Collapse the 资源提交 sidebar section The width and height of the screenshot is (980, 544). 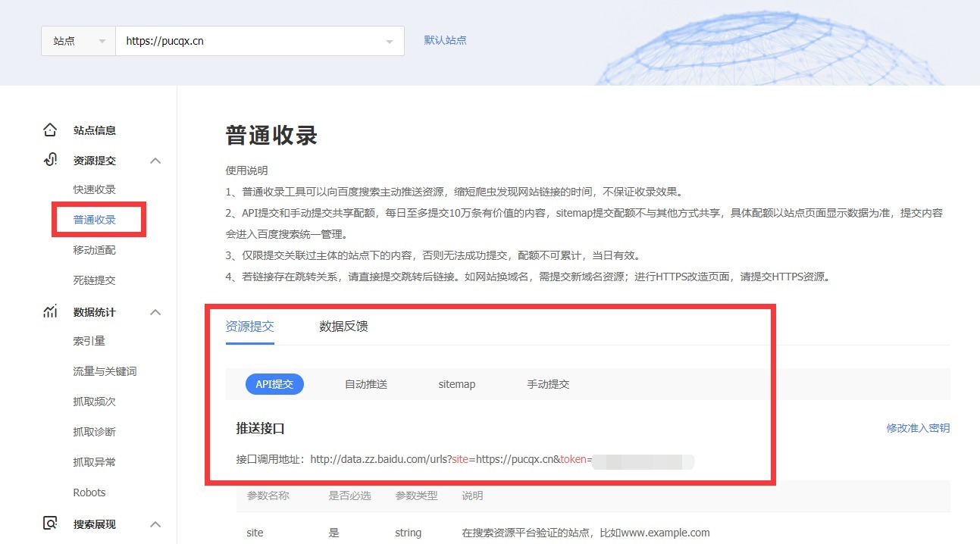155,160
